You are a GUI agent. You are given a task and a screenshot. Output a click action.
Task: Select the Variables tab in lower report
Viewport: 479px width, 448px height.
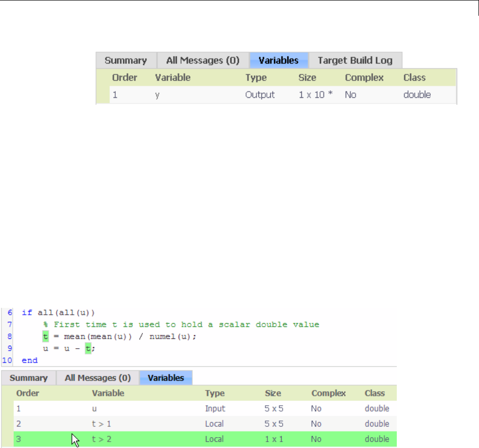pyautogui.click(x=166, y=378)
